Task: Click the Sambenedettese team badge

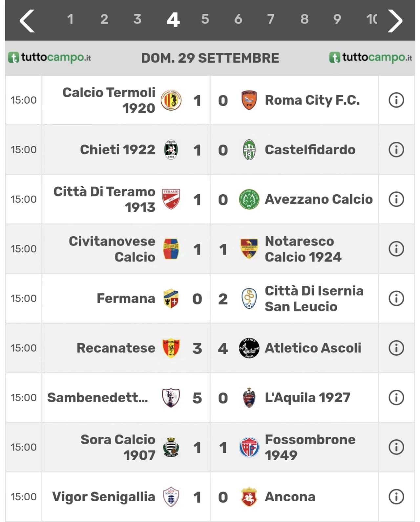Action: click(x=171, y=398)
